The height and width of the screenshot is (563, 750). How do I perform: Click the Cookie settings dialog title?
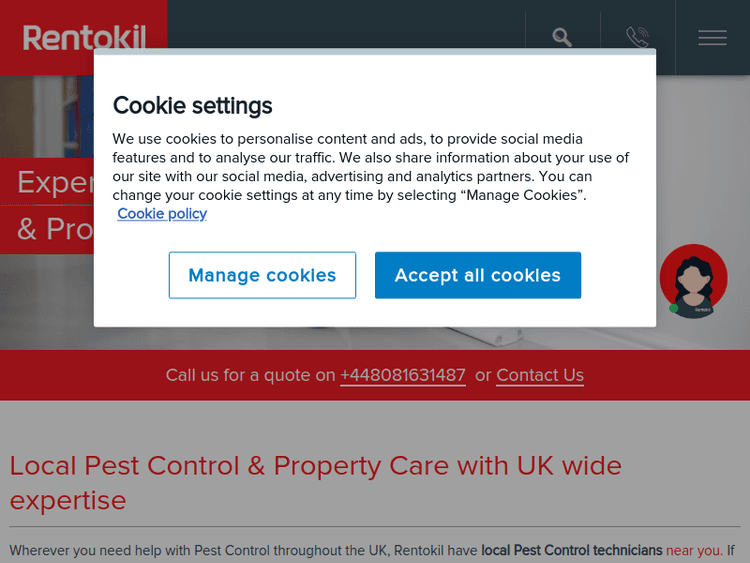click(192, 105)
